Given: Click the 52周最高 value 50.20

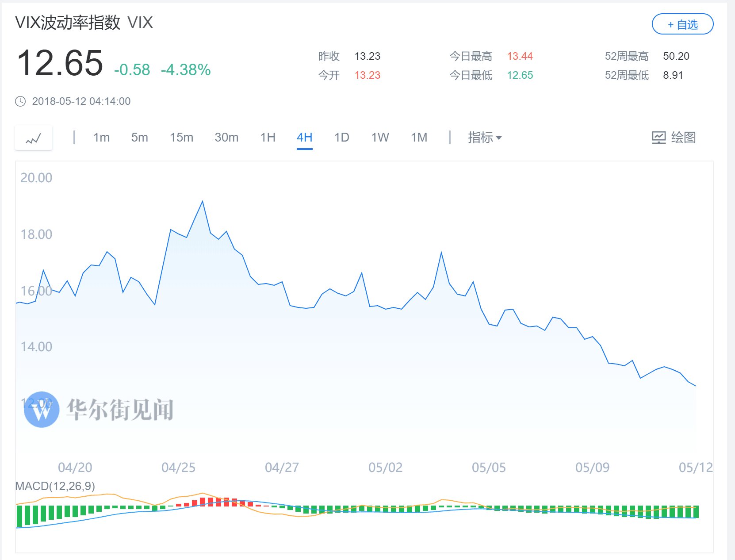Looking at the screenshot, I should [676, 56].
